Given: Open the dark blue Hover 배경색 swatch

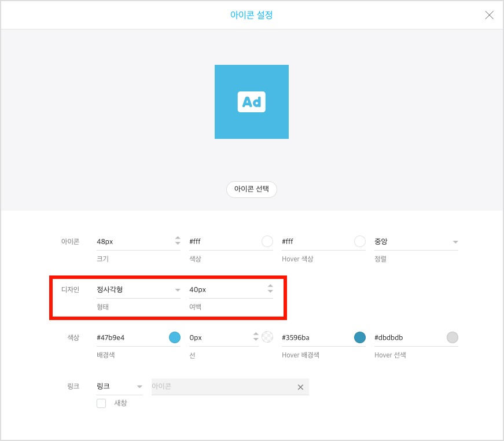Looking at the screenshot, I should point(360,337).
